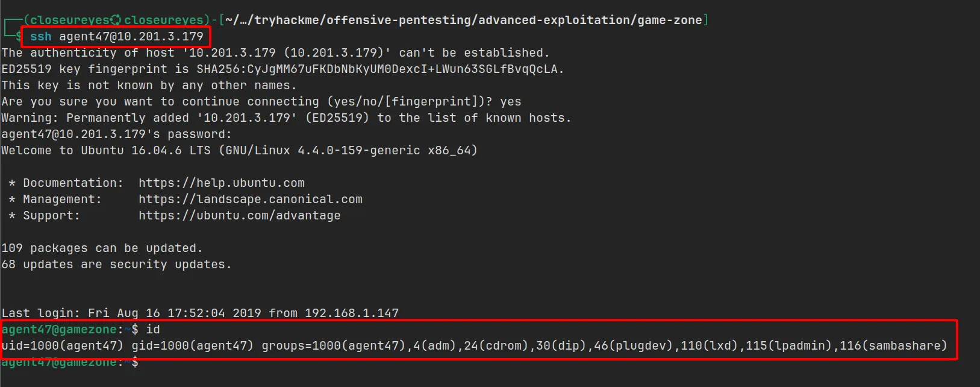
Task: Click the "ssh" command word
Action: 41,37
